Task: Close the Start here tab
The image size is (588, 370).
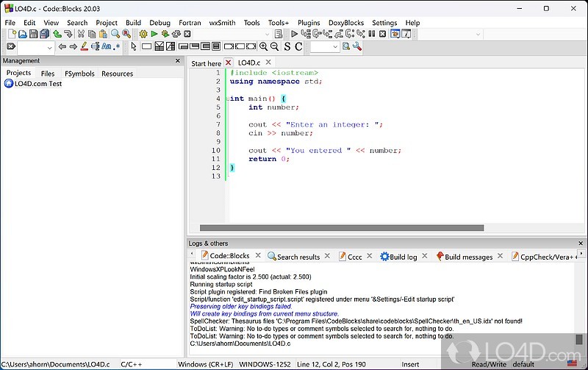Action: (229, 63)
